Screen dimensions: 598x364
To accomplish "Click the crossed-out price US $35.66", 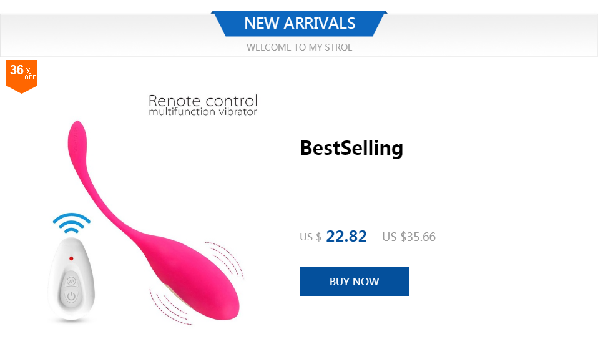I will click(409, 237).
